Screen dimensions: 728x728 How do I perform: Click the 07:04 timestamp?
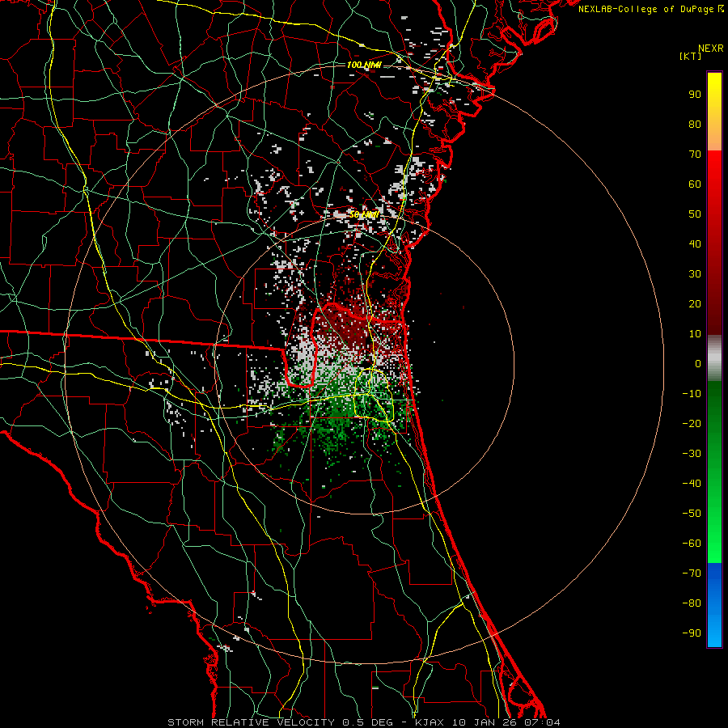[x=543, y=722]
